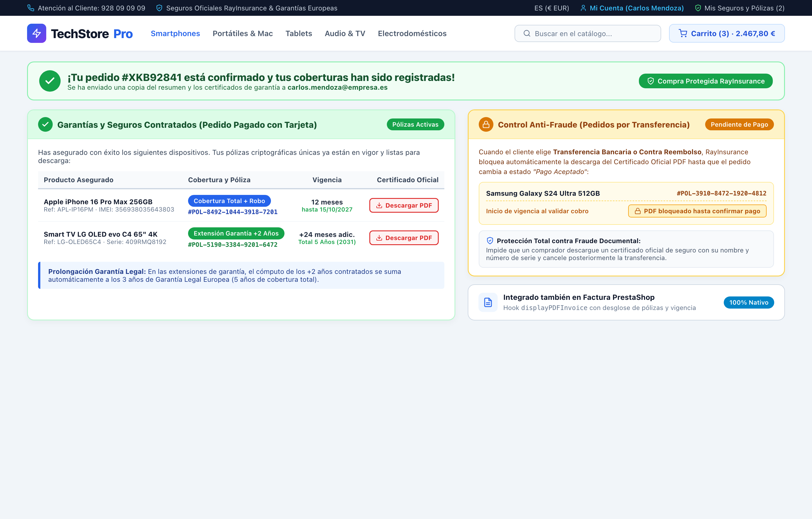The height and width of the screenshot is (519, 812).
Task: Click the shield icon before Seguros Oficiales
Action: point(159,8)
